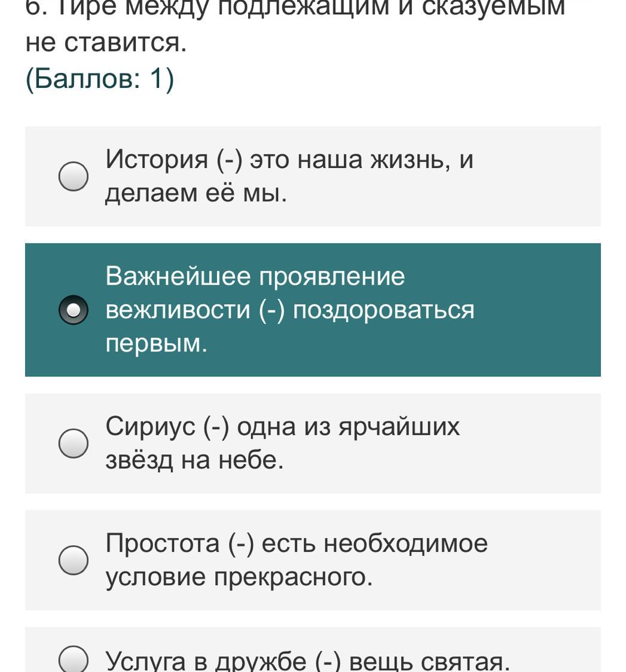The image size is (626, 672).
Task: Click the text 'Сириус (-) одна из ярчайших'
Action: click(282, 427)
